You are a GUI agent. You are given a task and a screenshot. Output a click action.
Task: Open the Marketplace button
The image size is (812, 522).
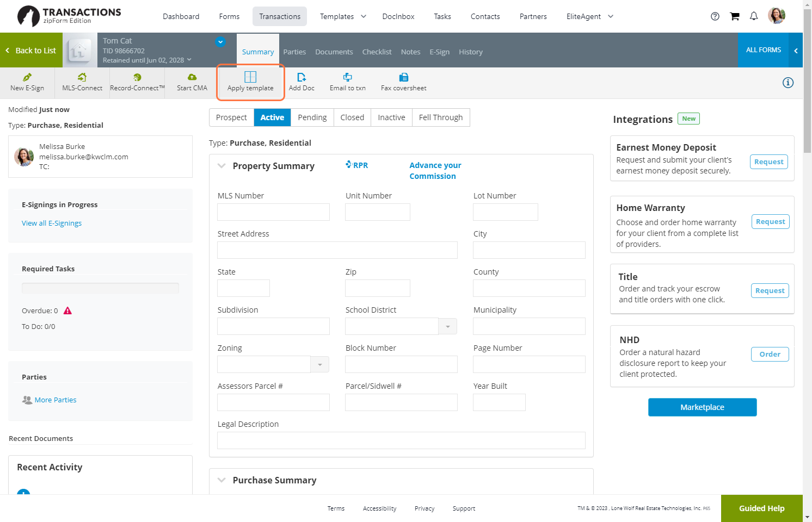click(x=703, y=407)
